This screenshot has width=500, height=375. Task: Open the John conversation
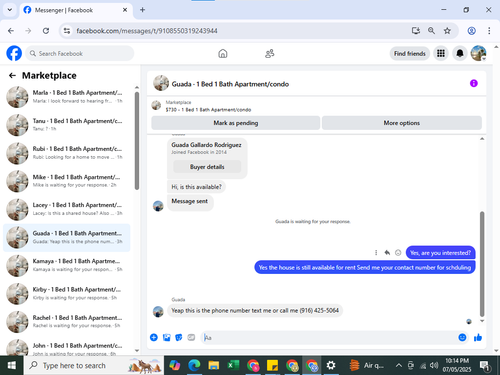tap(67, 347)
